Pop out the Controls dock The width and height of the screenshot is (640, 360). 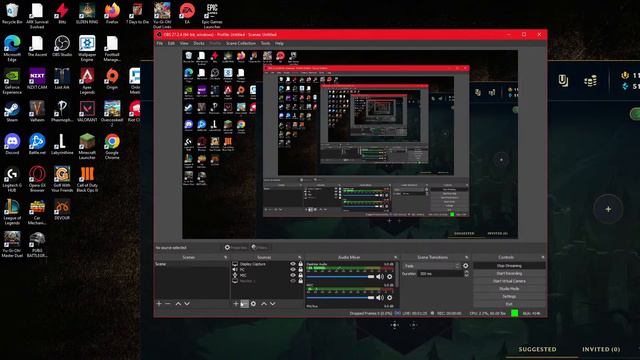point(543,258)
